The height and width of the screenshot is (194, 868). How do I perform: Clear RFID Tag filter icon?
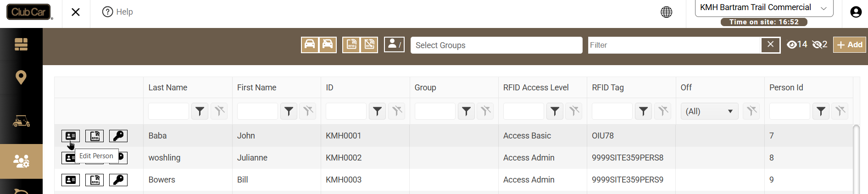pos(663,111)
